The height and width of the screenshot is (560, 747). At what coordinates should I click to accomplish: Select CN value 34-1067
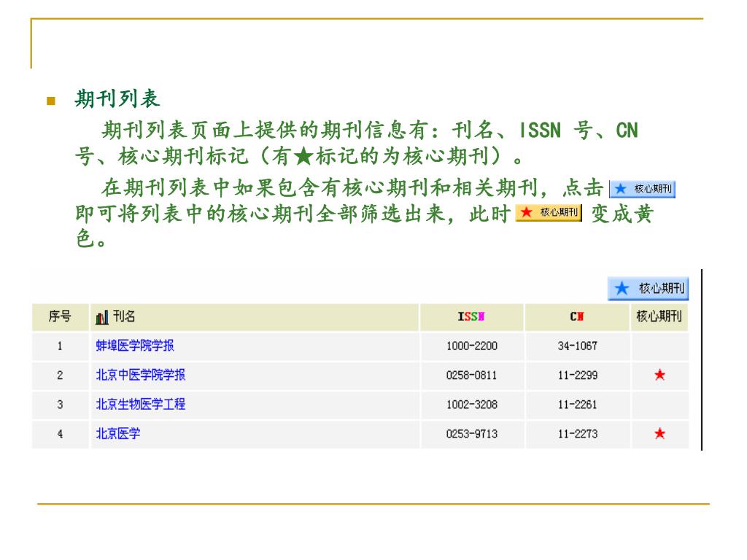[578, 346]
